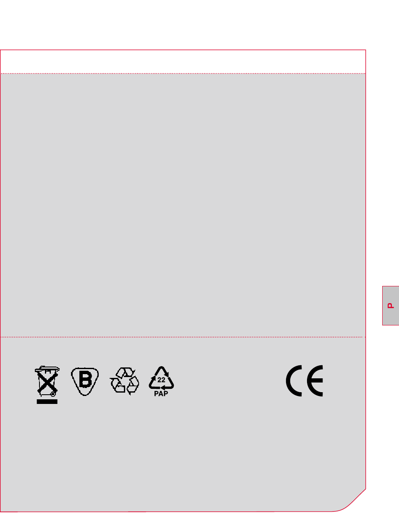Image resolution: width=399 pixels, height=532 pixels.
Task: Click the small circle on the bin's wheel
Action: click(x=53, y=394)
